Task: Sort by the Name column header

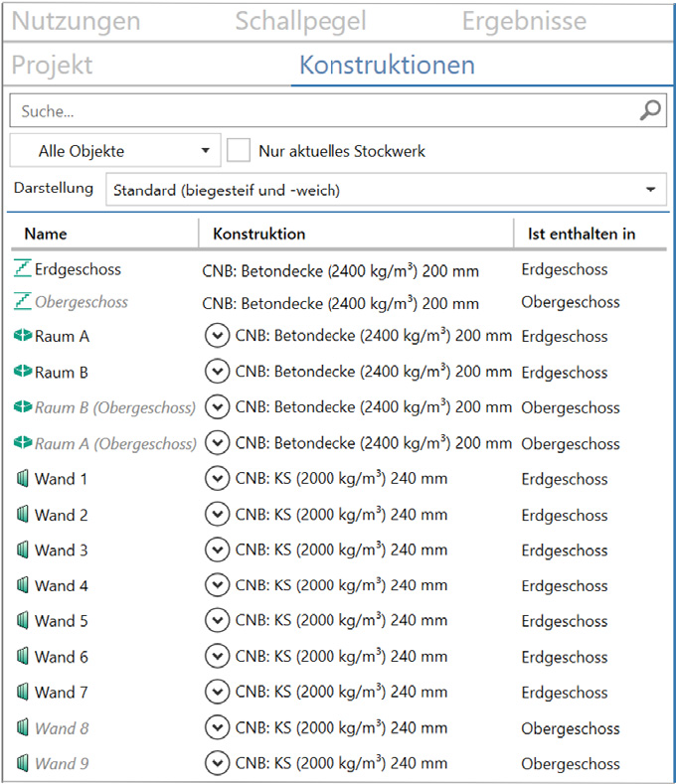Action: [x=46, y=234]
